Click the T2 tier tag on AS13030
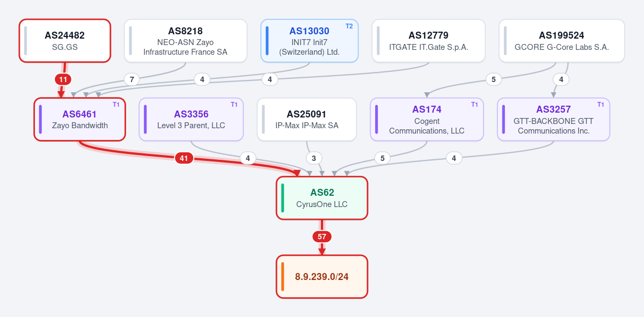Viewport: 644px width, 317px height. [349, 26]
